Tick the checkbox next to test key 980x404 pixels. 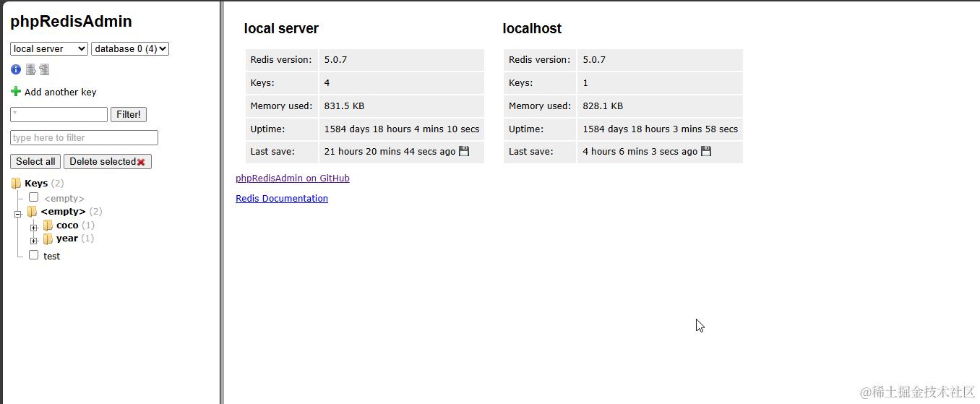[33, 254]
